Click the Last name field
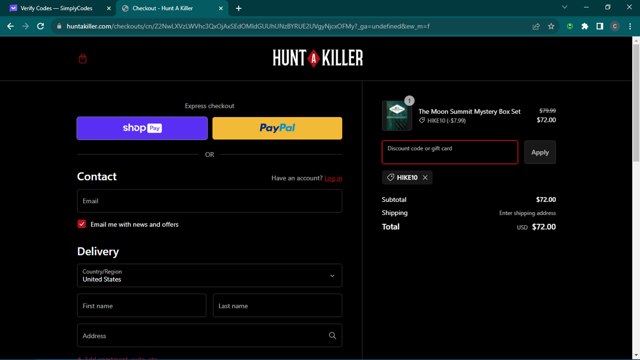This screenshot has width=640, height=360. point(277,305)
